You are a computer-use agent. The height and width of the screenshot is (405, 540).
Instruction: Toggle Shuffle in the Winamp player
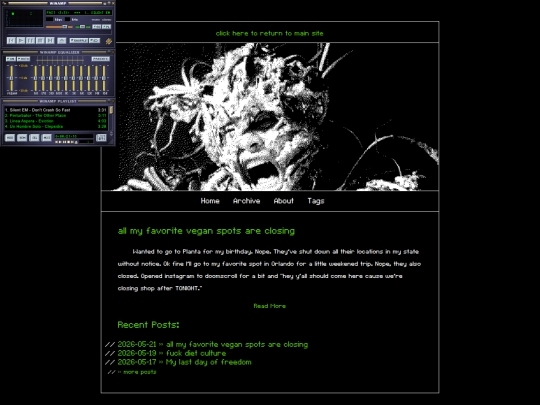coord(79,41)
